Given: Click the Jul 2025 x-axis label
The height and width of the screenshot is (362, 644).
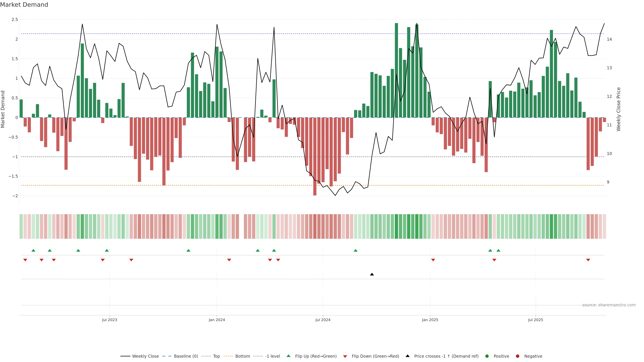Looking at the screenshot, I should coord(535,320).
